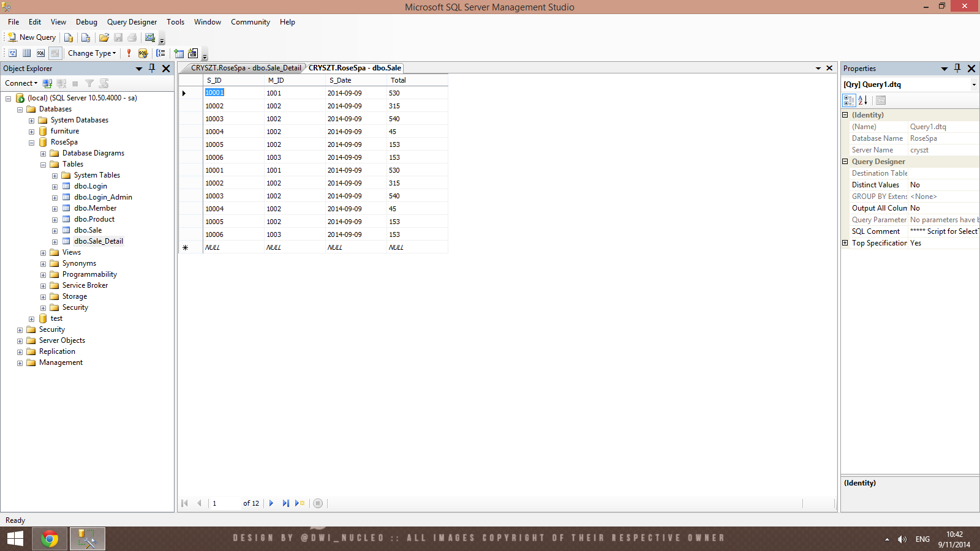Viewport: 980px width, 551px height.
Task: Select the Programmability folder
Action: 89,274
